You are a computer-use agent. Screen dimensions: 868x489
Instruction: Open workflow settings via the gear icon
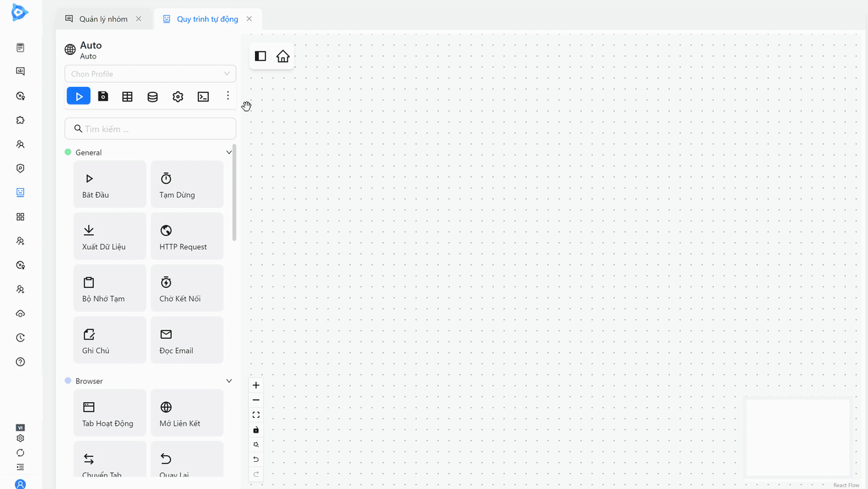click(x=177, y=96)
